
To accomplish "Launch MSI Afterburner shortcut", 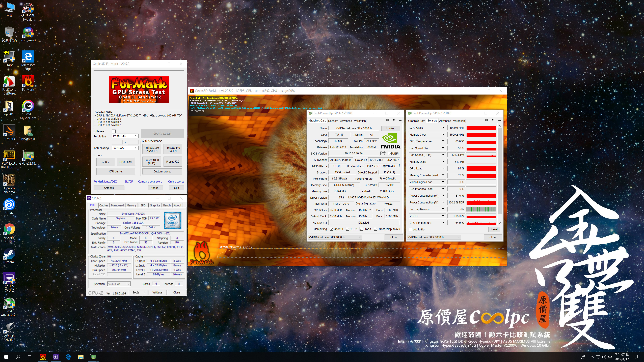I will point(9,307).
